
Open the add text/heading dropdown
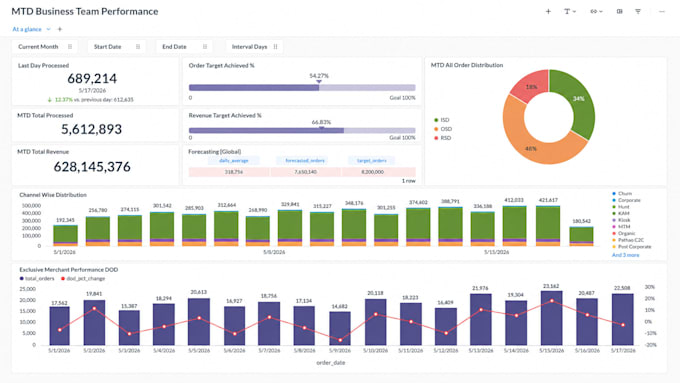[569, 11]
